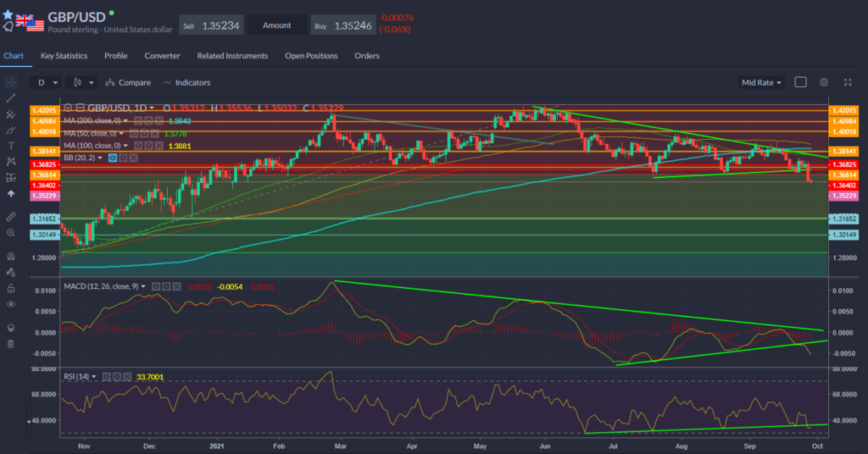Select the trend line drawing tool
This screenshot has width=868, height=454.
tap(10, 98)
